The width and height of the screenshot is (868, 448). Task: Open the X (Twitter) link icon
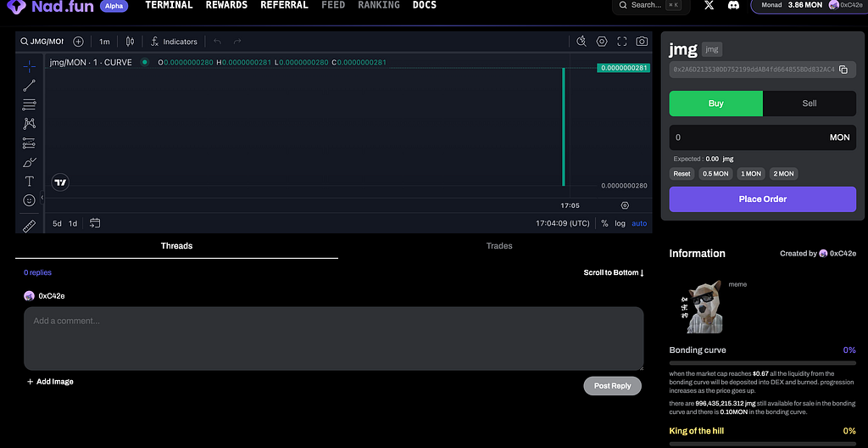coord(709,6)
